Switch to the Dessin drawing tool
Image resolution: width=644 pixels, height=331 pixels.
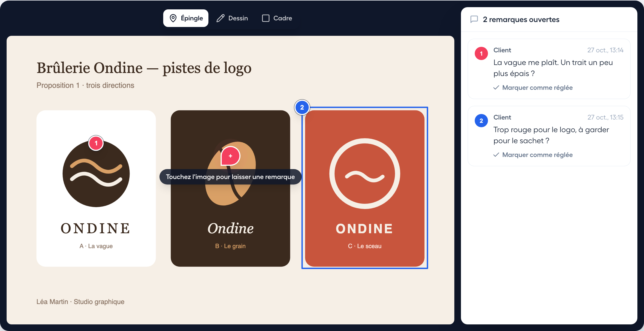click(232, 18)
